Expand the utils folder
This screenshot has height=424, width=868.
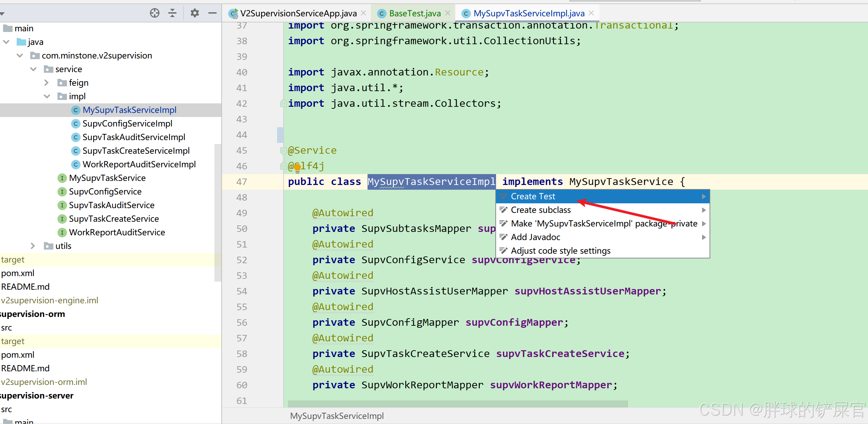(33, 246)
